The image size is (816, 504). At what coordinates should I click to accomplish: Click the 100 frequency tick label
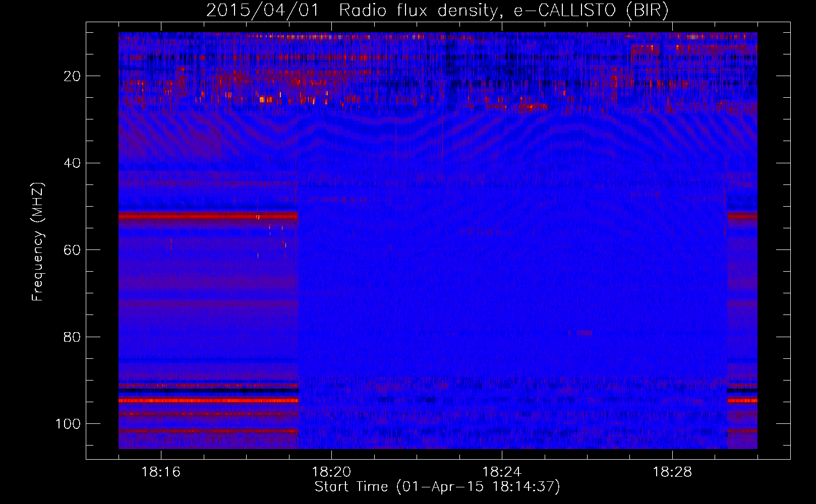68,423
